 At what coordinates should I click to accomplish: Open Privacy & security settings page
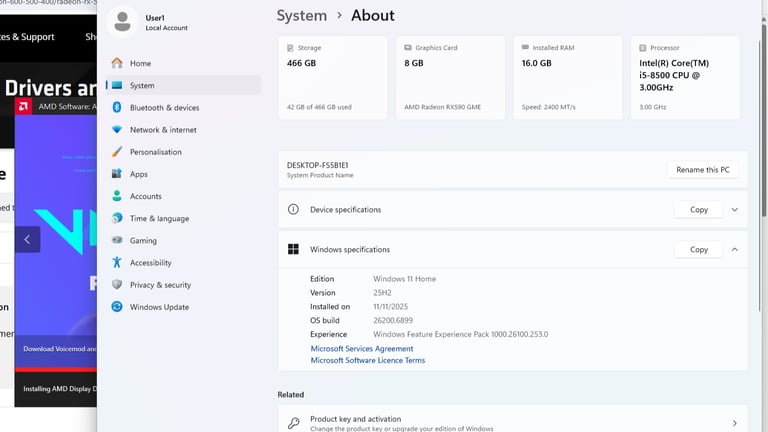(x=183, y=285)
